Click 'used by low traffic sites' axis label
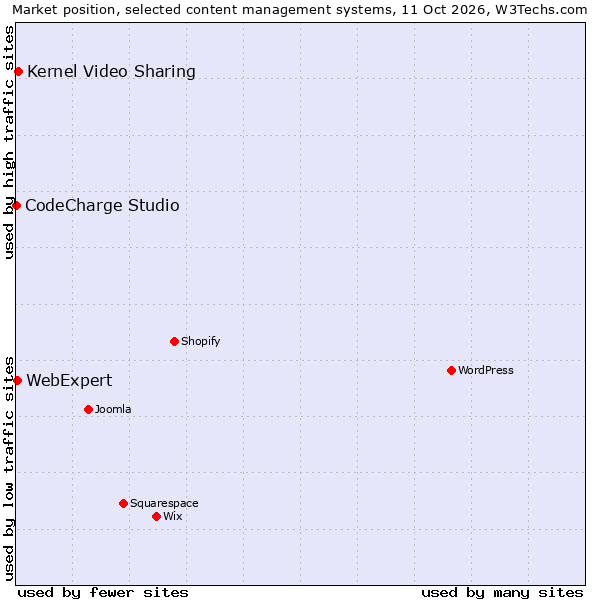The height and width of the screenshot is (600, 600). click(x=9, y=469)
